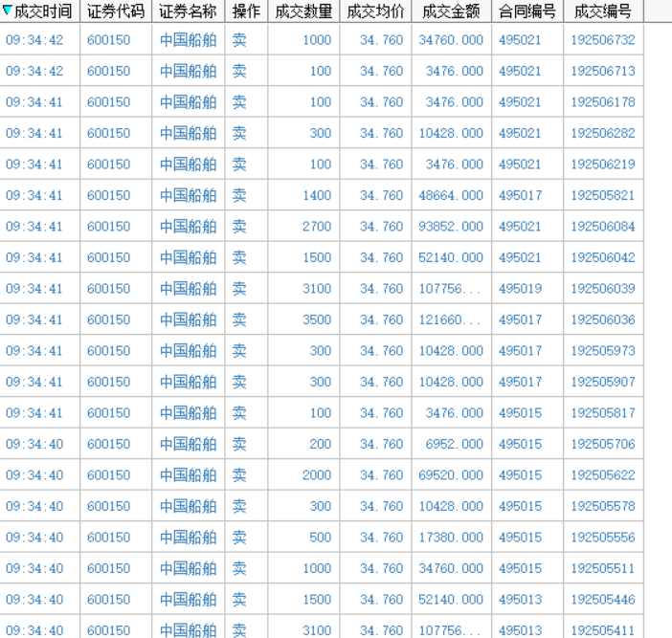
Task: Select trade number 192505511
Action: coord(603,568)
